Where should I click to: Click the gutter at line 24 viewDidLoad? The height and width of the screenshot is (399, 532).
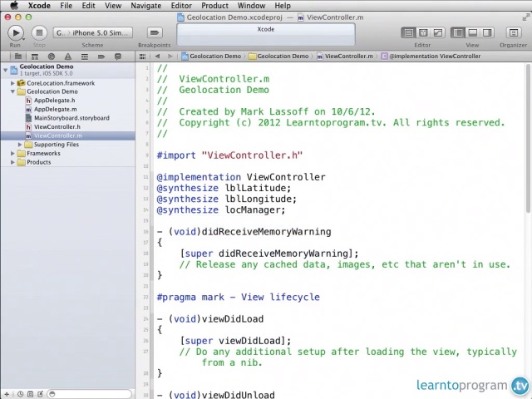coord(145,319)
